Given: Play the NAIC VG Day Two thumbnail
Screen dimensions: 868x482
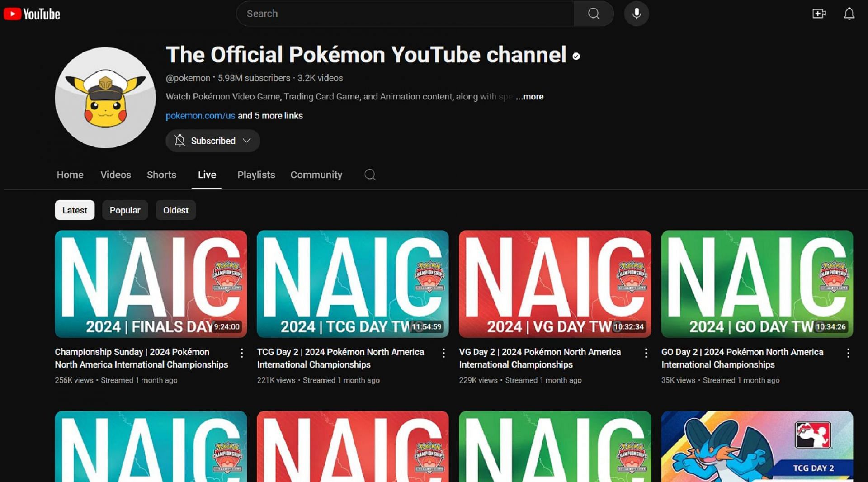Looking at the screenshot, I should [x=555, y=284].
